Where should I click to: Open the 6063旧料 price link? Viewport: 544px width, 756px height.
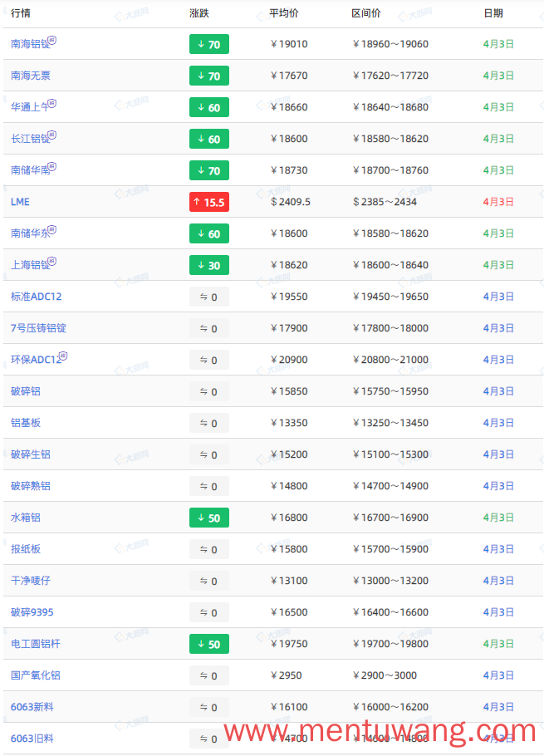point(32,739)
